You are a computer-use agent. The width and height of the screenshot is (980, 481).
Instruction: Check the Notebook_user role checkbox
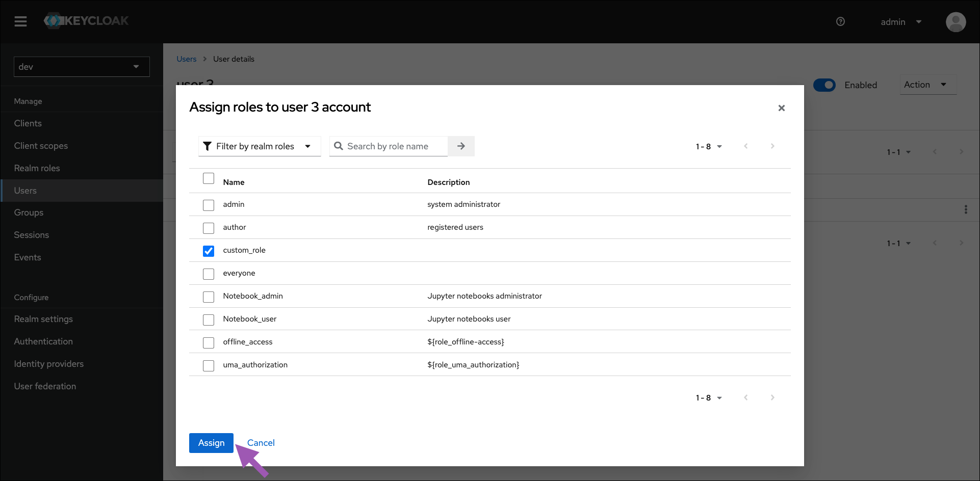point(209,319)
